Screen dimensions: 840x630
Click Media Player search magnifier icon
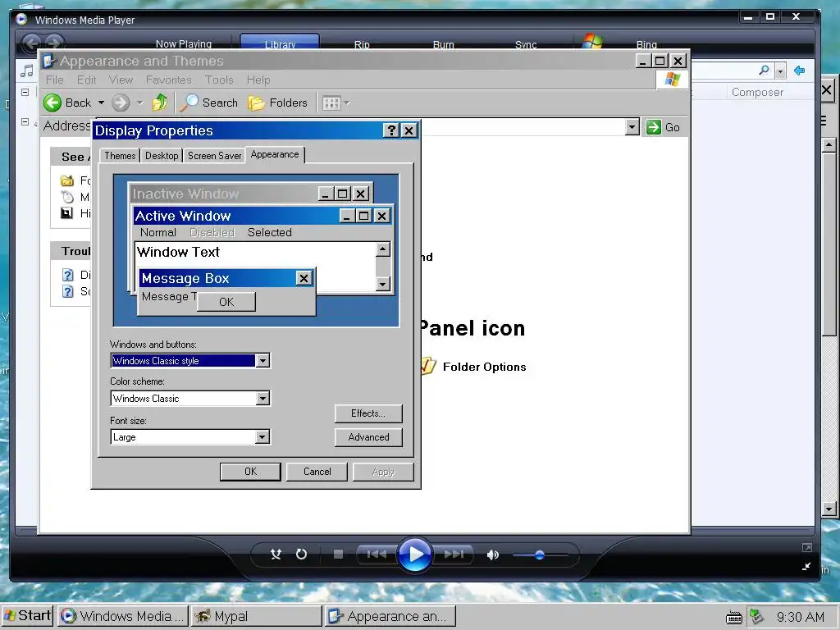point(764,71)
